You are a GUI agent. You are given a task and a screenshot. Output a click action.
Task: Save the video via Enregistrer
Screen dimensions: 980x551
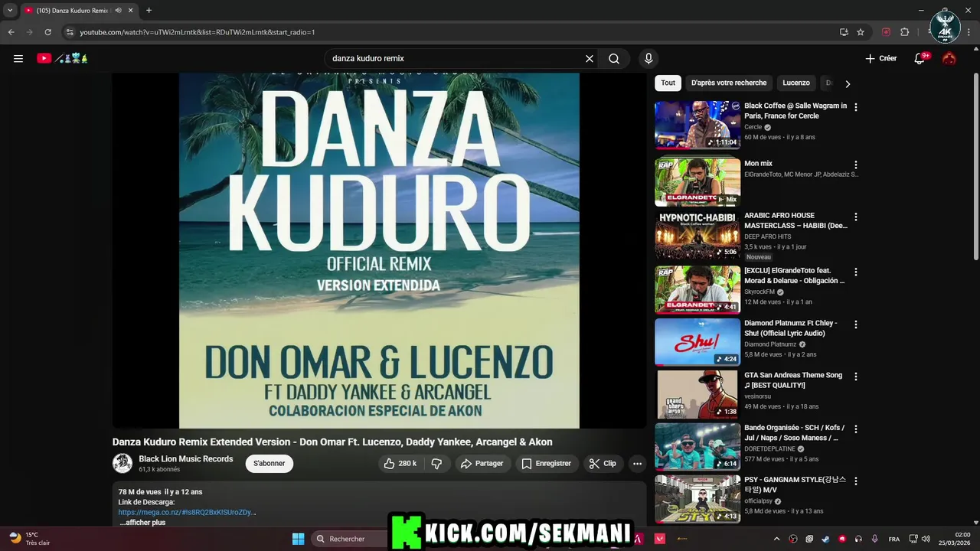pyautogui.click(x=547, y=463)
